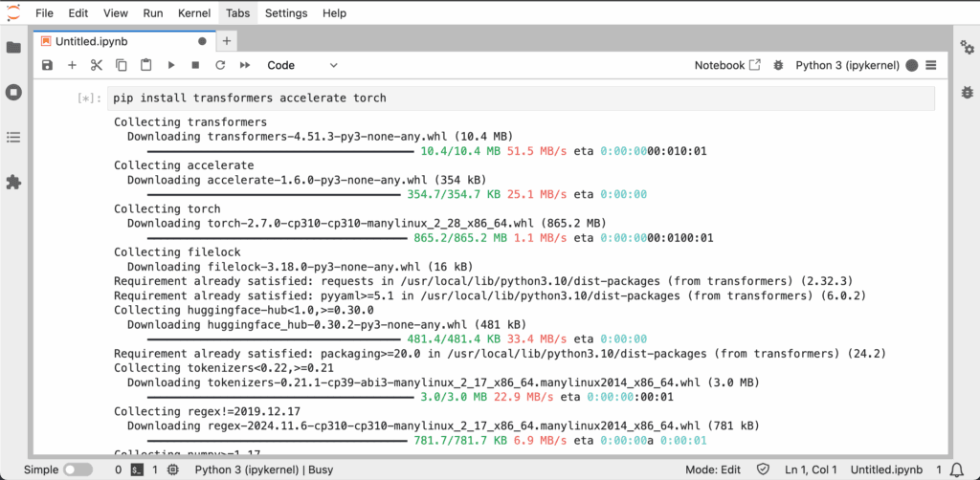Click the pip install code cell input

click(522, 98)
